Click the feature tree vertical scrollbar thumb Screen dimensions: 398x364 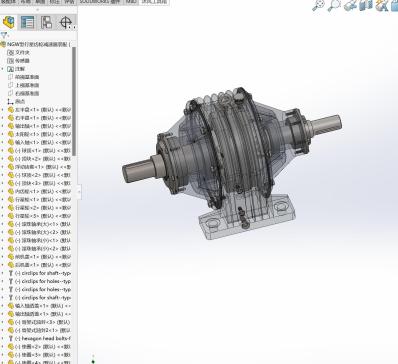74,101
